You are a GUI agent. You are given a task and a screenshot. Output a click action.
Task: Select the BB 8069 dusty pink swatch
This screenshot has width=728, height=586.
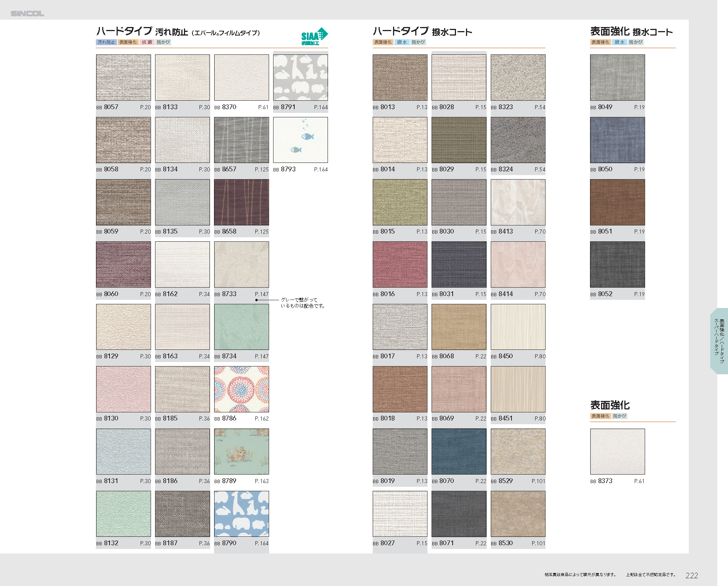pos(459,389)
